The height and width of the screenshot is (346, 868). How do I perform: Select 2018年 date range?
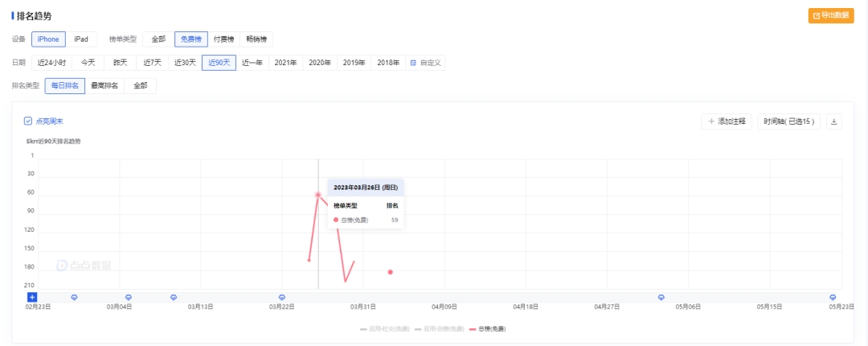coord(388,63)
